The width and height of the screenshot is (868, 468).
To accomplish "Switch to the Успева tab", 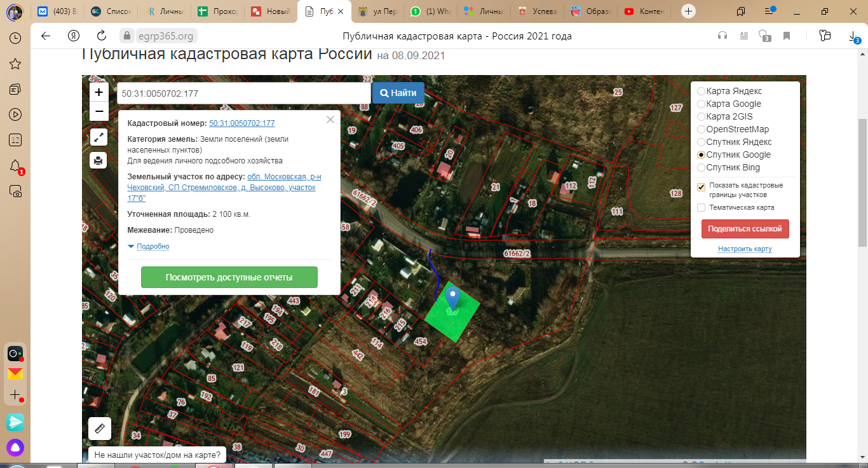I will click(538, 11).
